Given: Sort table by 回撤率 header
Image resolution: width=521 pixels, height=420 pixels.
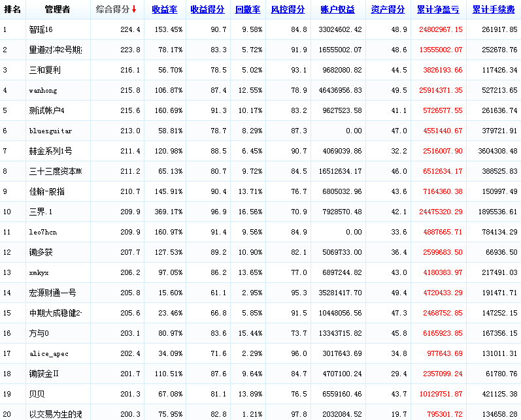Looking at the screenshot, I should coord(248,10).
